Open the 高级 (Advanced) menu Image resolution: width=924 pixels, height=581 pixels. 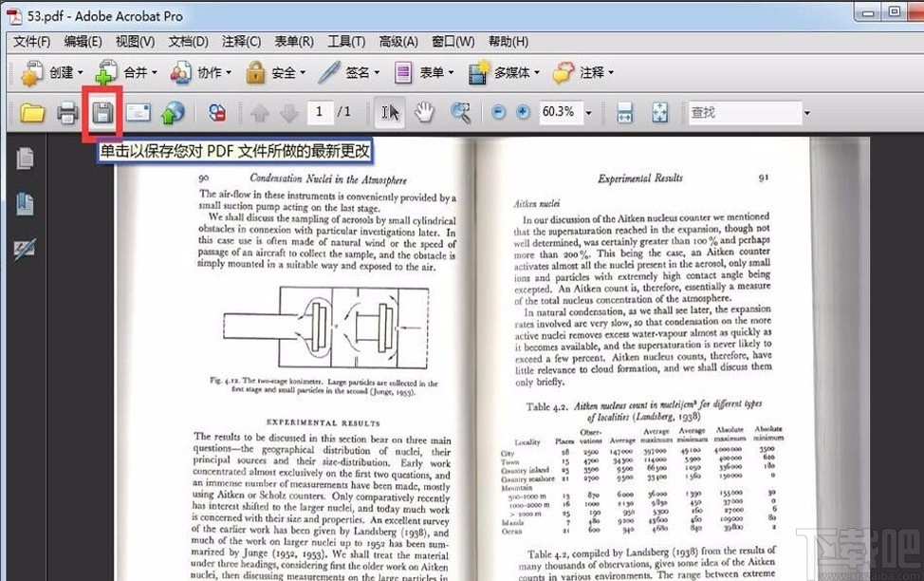pyautogui.click(x=398, y=42)
